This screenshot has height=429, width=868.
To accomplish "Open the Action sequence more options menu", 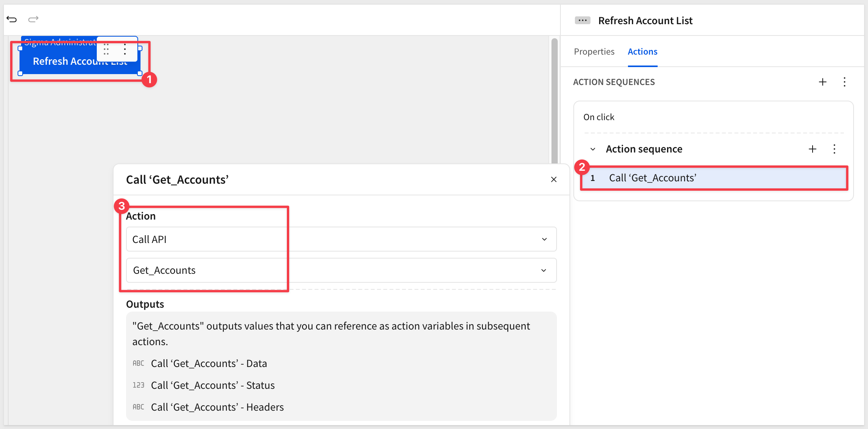I will pyautogui.click(x=834, y=149).
